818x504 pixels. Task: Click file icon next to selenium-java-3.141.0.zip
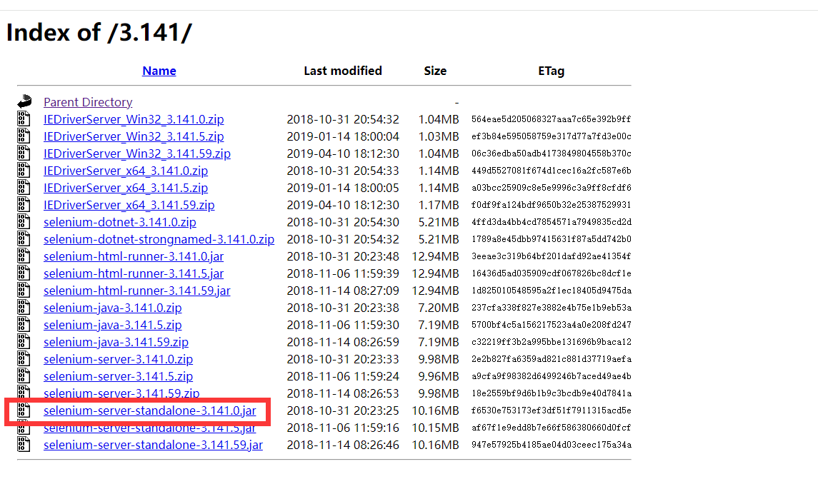pyautogui.click(x=24, y=308)
